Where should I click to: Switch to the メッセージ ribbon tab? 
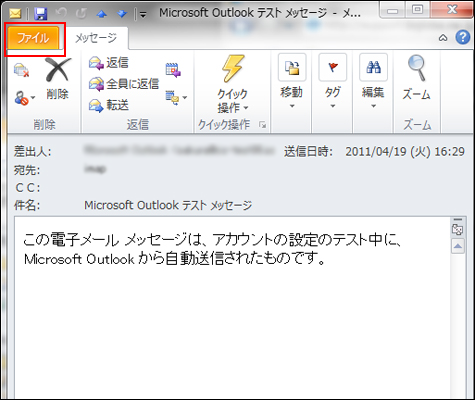[x=96, y=38]
